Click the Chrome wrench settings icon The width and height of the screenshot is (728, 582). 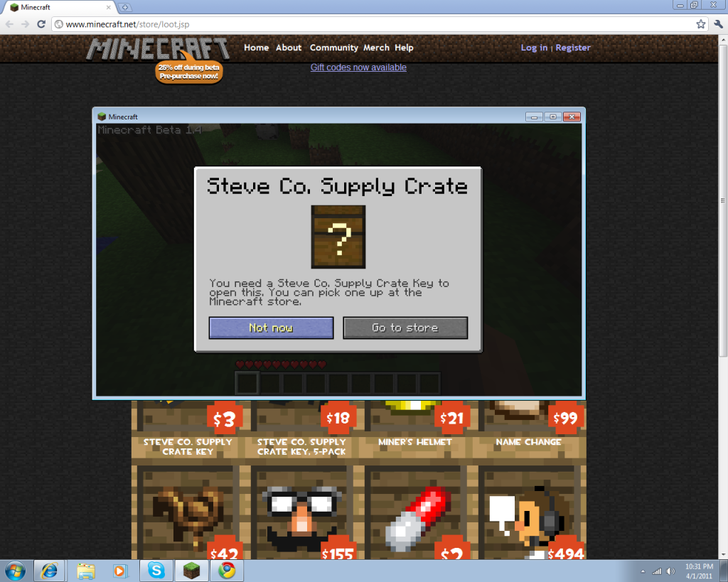click(717, 24)
